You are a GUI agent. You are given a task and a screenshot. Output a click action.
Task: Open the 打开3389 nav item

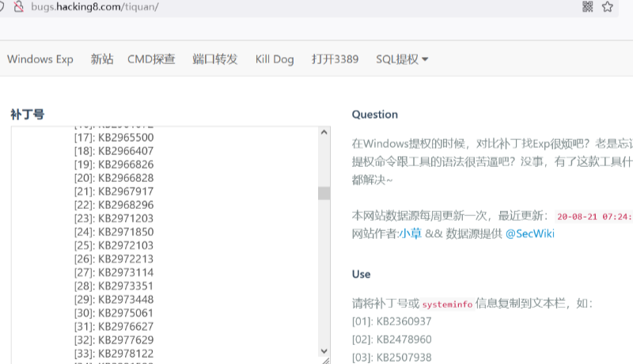(335, 59)
